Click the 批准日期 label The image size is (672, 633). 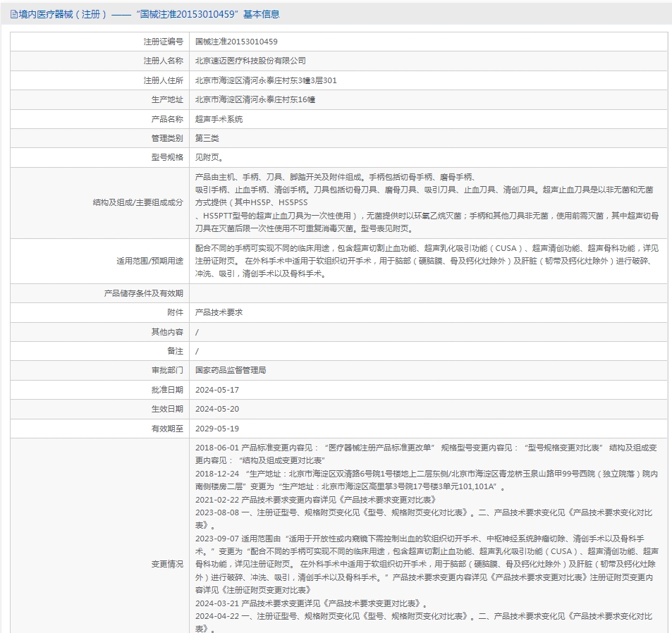click(x=167, y=390)
